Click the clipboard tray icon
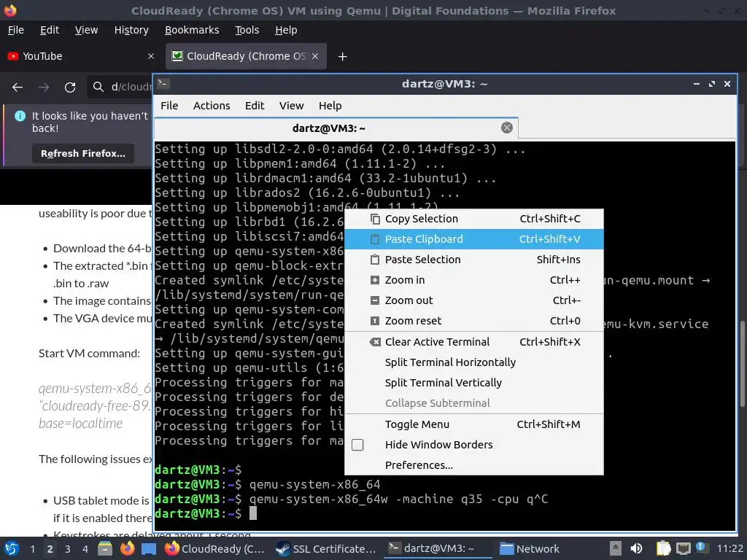 662,548
